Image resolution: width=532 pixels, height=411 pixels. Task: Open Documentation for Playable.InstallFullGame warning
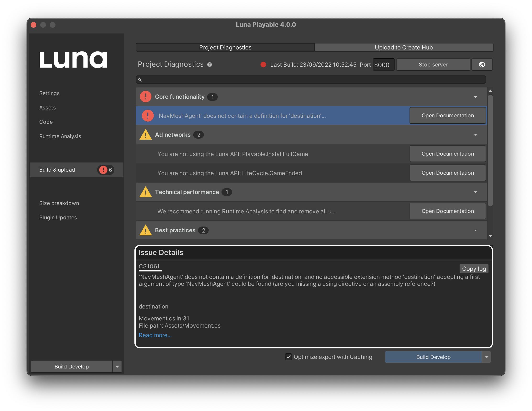coord(448,154)
